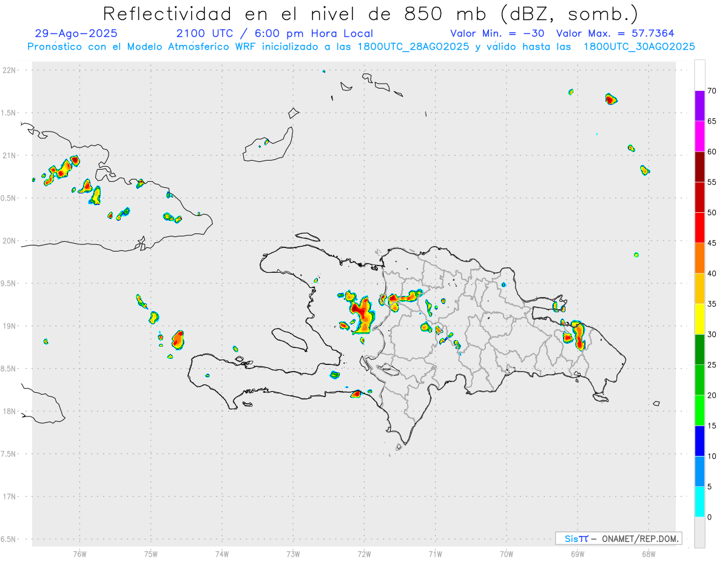Pick the dark maroon 55–60 dBZ colorbar segment
Viewport: 728px width, 562px height.
(699, 167)
